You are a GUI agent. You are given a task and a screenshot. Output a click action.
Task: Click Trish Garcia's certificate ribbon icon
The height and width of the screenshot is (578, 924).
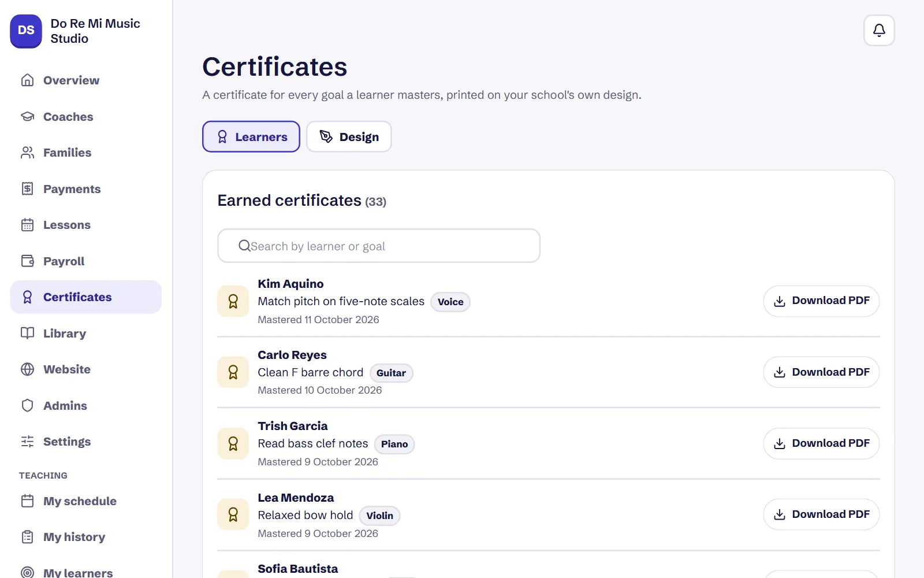[x=233, y=443]
